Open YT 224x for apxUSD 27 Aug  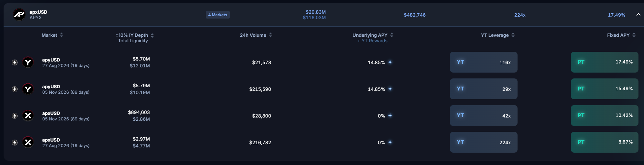tap(484, 142)
